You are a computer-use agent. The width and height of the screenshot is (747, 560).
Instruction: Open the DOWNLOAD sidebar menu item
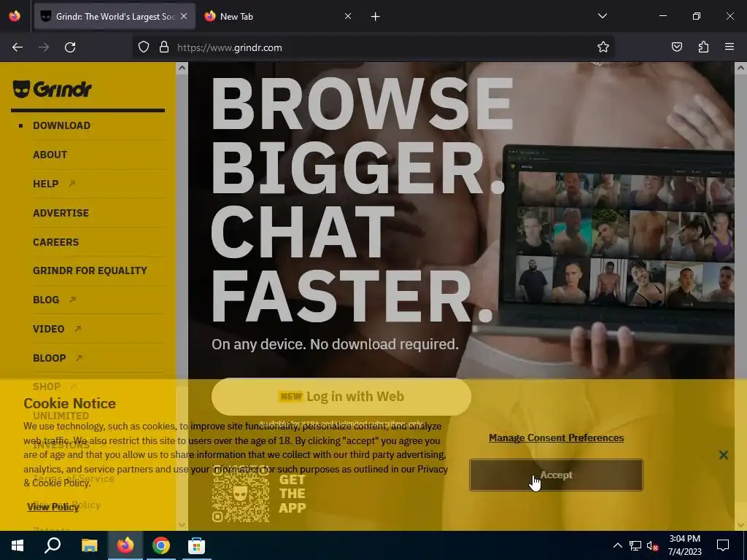[x=61, y=125]
